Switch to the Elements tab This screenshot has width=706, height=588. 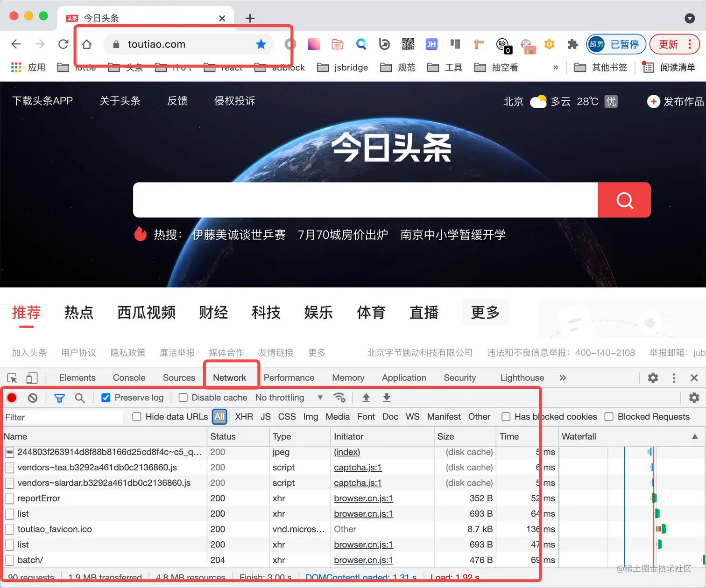click(x=78, y=378)
